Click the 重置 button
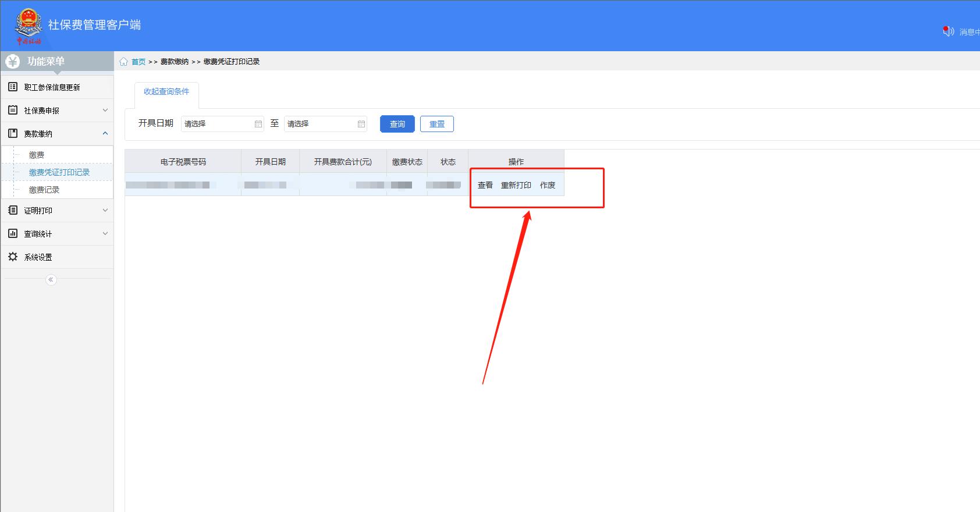980x512 pixels. pyautogui.click(x=437, y=124)
